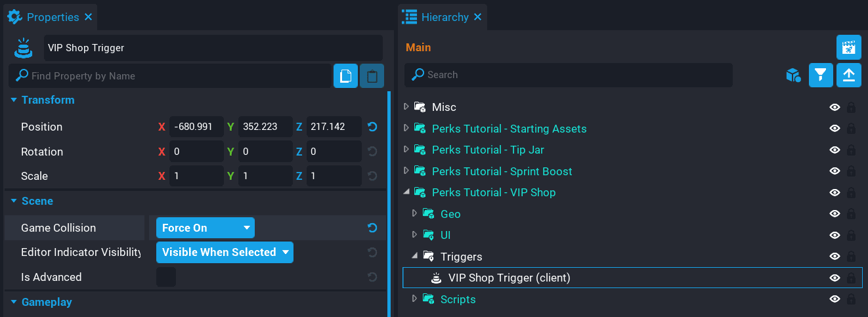Click the template cube icon beside search
868x317 pixels.
point(793,75)
